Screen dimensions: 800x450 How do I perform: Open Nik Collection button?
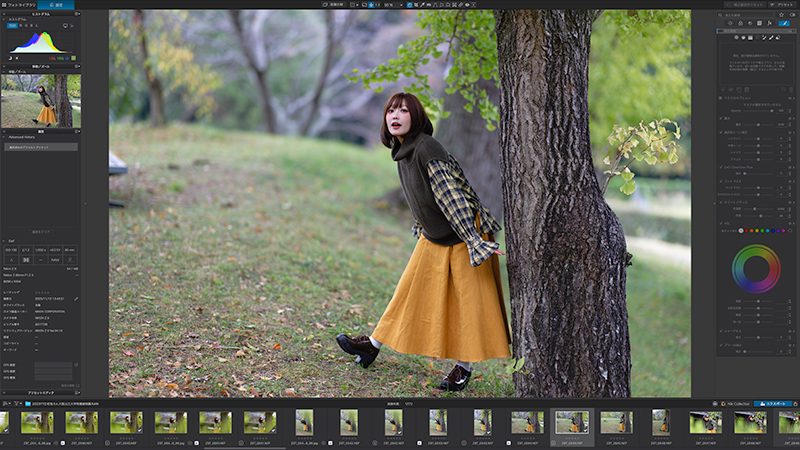coord(736,404)
